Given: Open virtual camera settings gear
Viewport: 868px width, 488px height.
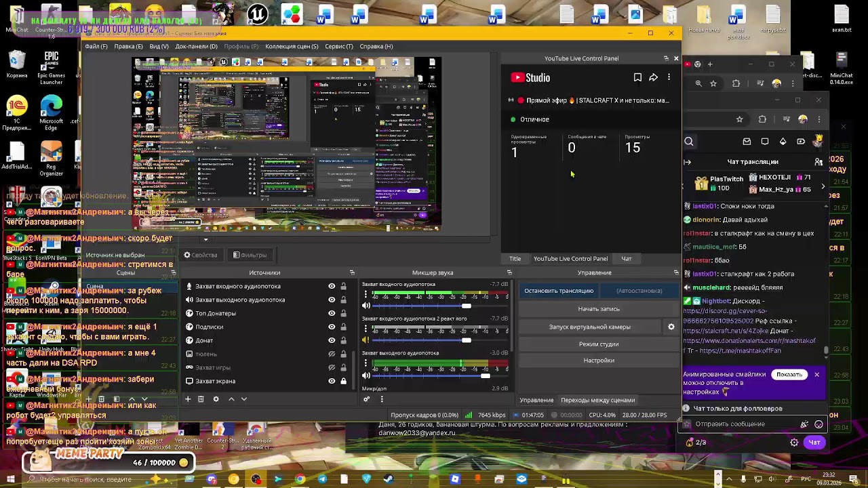Looking at the screenshot, I should (671, 327).
